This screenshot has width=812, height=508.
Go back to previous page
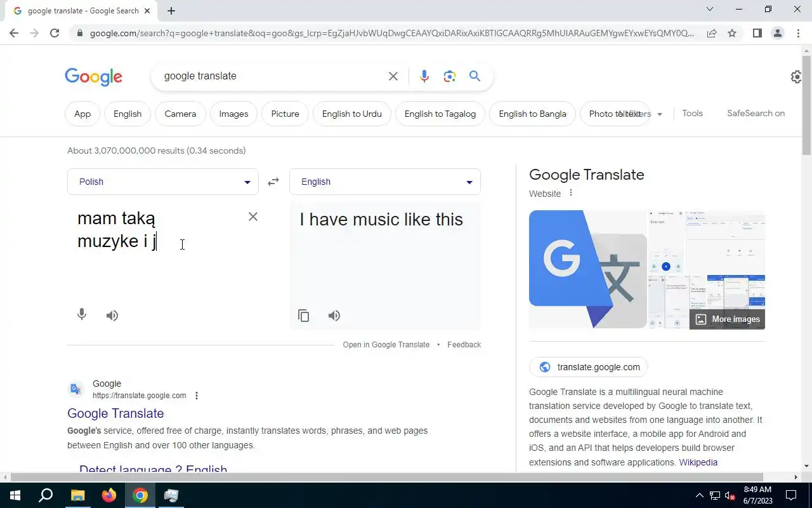click(14, 33)
